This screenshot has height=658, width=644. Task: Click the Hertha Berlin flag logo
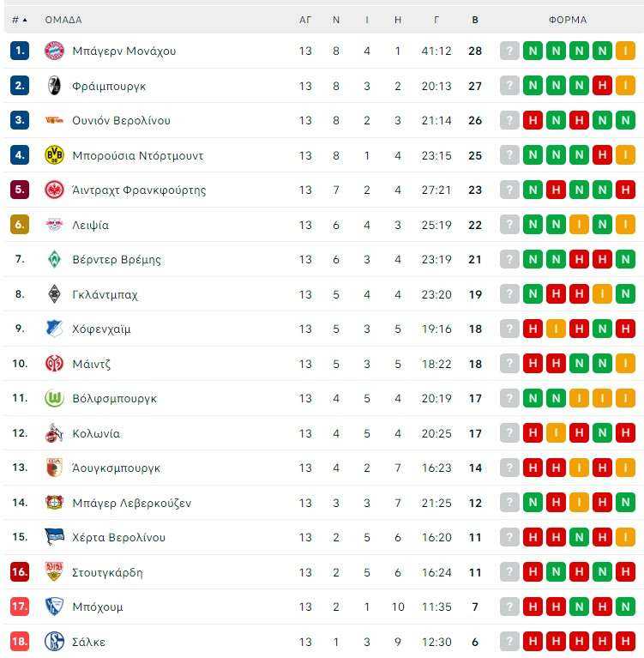tap(54, 537)
